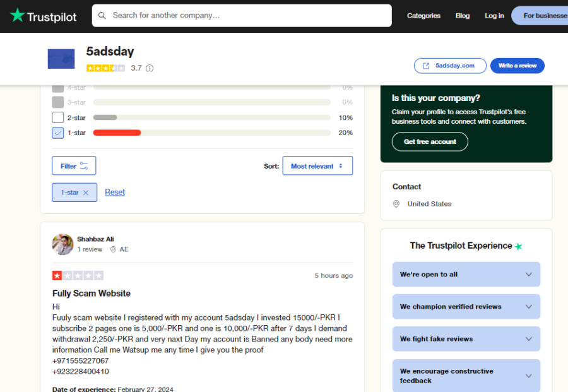The width and height of the screenshot is (568, 392).
Task: Click the '1 review' count text
Action: pyautogui.click(x=90, y=249)
